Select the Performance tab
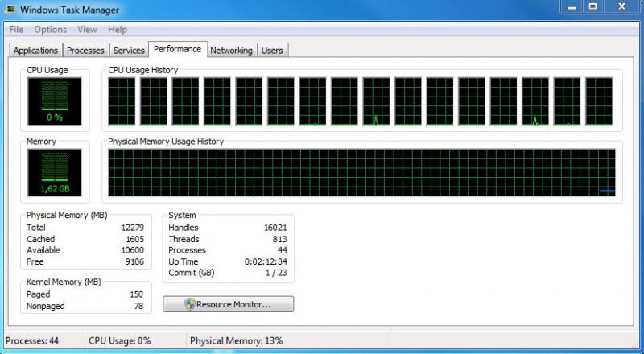This screenshot has height=354, width=644. click(177, 49)
